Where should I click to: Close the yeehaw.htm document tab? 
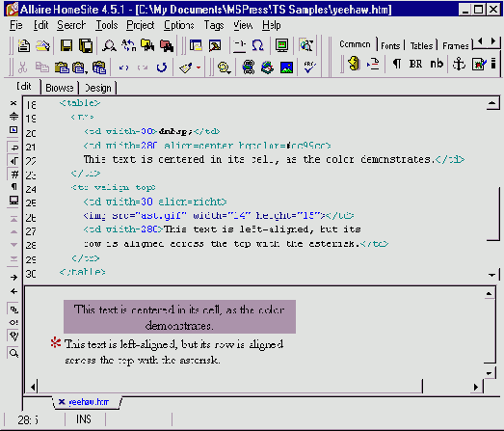pyautogui.click(x=62, y=402)
